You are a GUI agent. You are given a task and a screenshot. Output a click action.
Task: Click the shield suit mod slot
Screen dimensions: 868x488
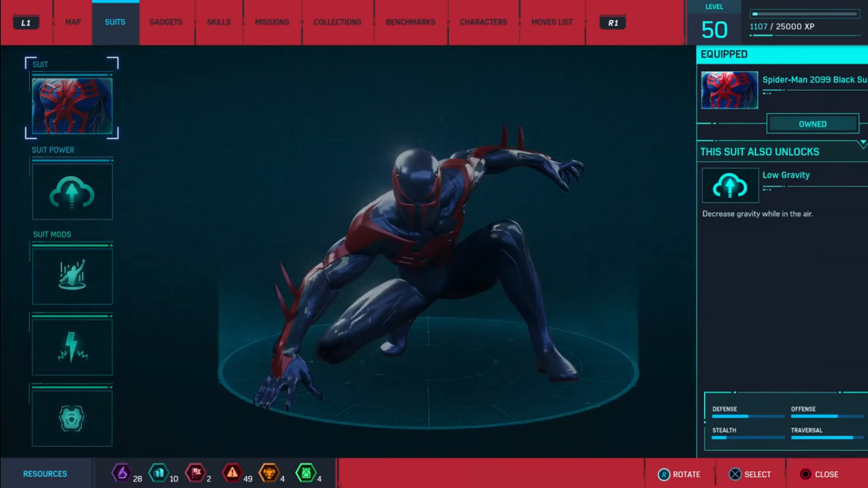click(72, 417)
